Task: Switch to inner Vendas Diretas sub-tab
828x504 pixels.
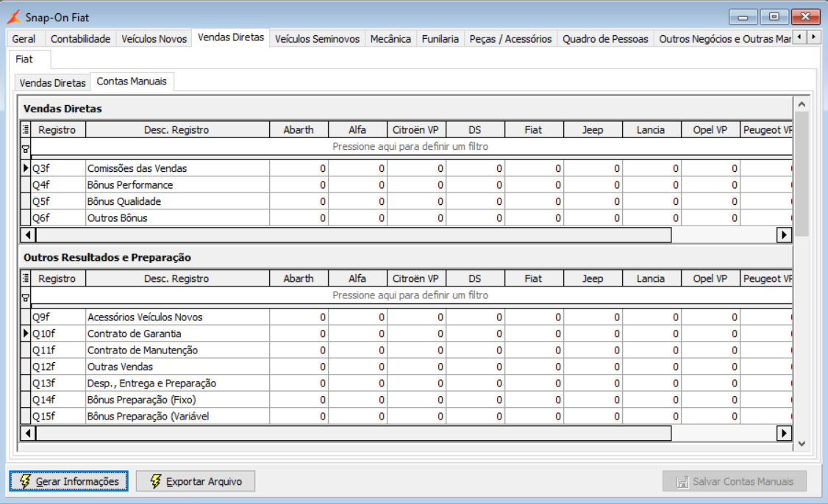Action: click(x=52, y=83)
